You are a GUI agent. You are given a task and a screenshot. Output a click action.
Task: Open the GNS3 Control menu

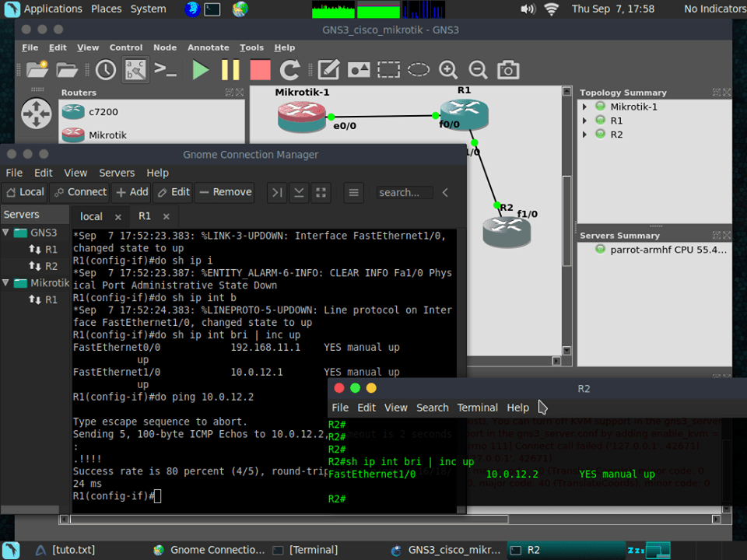coord(126,47)
